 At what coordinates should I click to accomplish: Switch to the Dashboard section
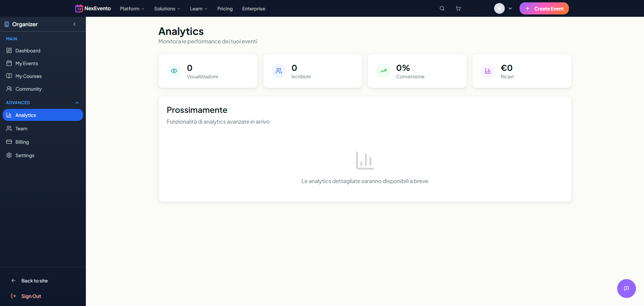(28, 50)
